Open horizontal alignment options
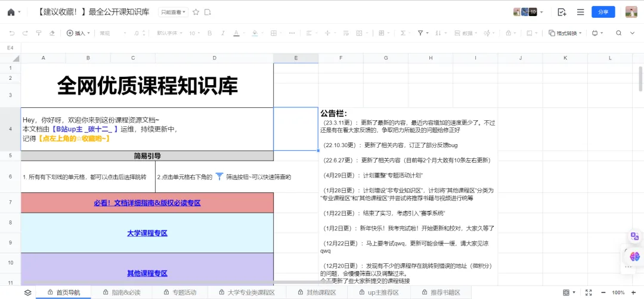 (309, 33)
